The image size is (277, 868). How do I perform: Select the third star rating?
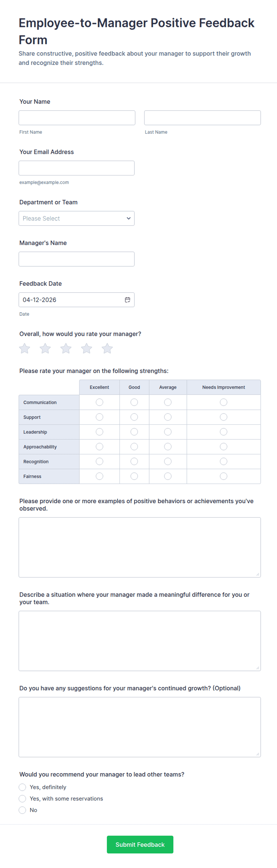(x=66, y=348)
